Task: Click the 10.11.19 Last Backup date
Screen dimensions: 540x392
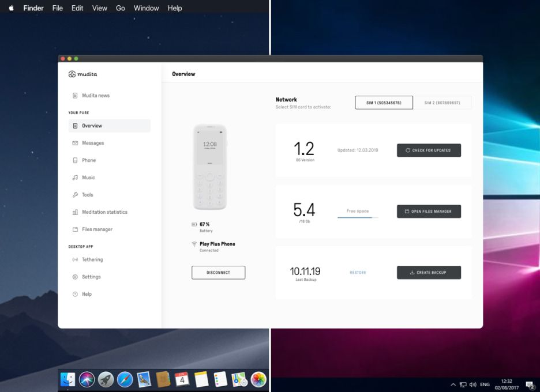Action: coord(305,271)
